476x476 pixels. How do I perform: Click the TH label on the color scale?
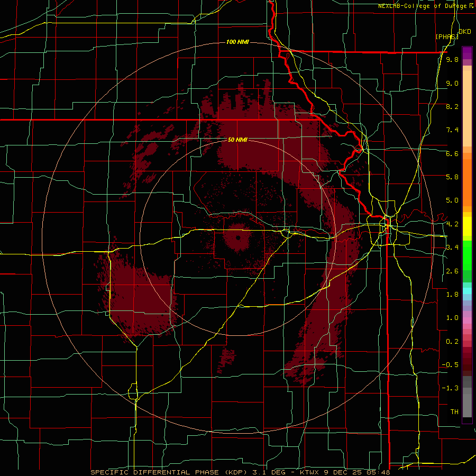point(454,411)
